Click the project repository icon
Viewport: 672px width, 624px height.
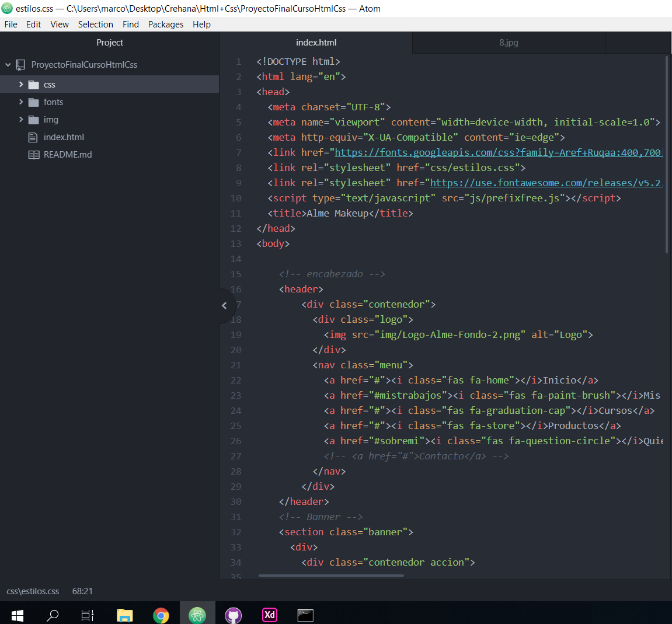pos(20,65)
